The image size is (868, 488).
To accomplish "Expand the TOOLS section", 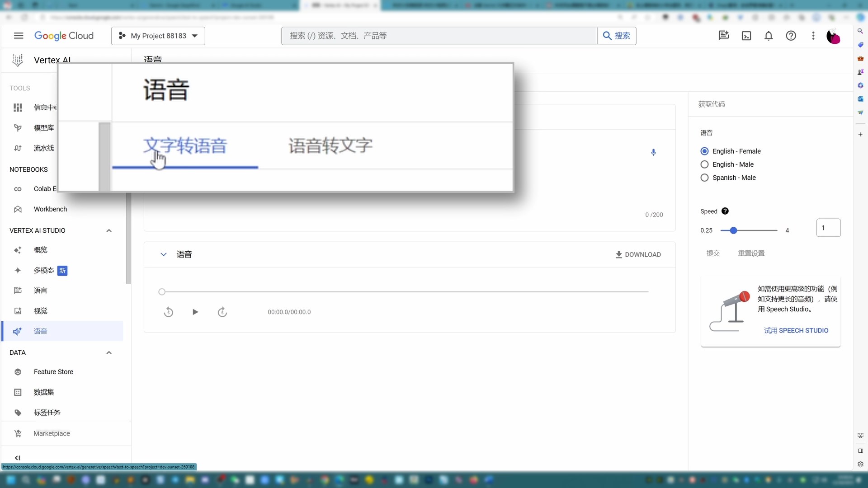I will point(19,88).
